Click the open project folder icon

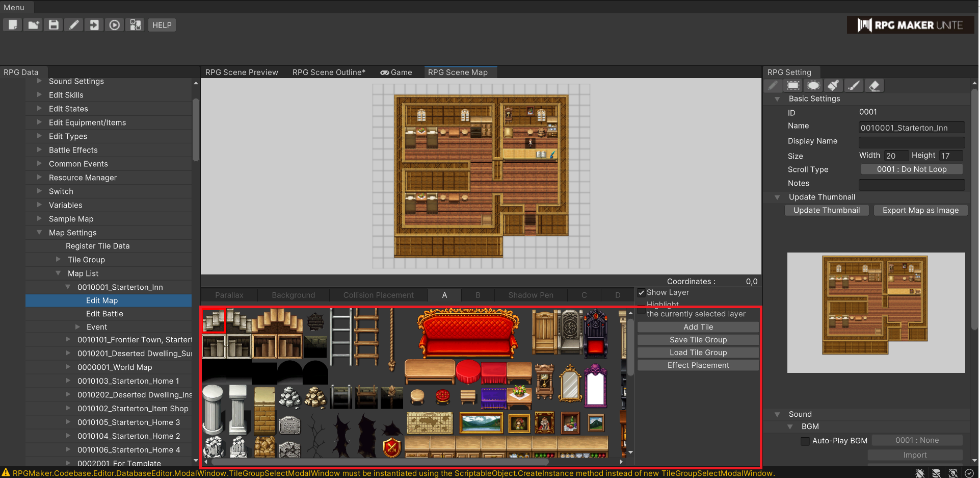(x=33, y=25)
